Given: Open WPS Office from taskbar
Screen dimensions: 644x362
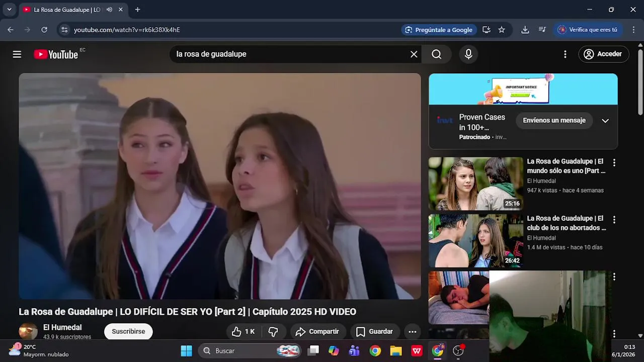Looking at the screenshot, I should pyautogui.click(x=417, y=351).
